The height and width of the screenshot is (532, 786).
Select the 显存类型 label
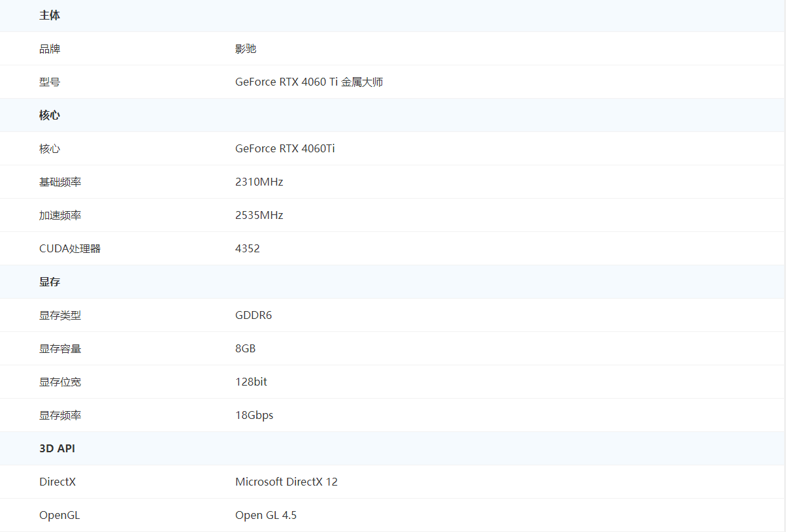(x=60, y=315)
